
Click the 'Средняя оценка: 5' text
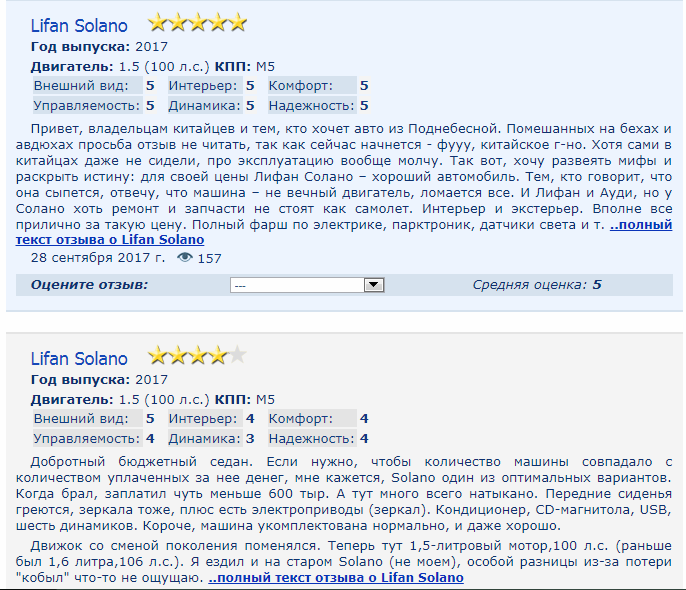(537, 285)
